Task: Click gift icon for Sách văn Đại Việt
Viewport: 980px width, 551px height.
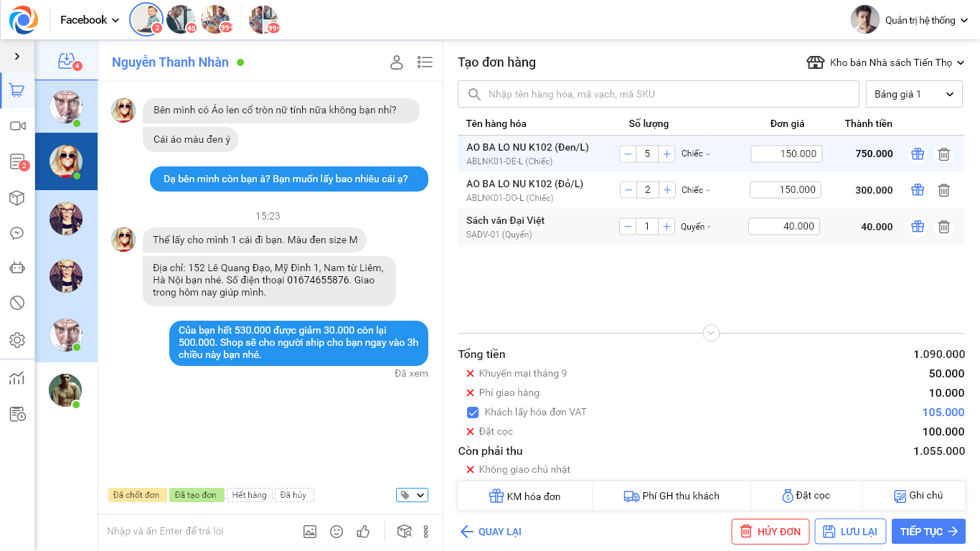Action: click(918, 227)
